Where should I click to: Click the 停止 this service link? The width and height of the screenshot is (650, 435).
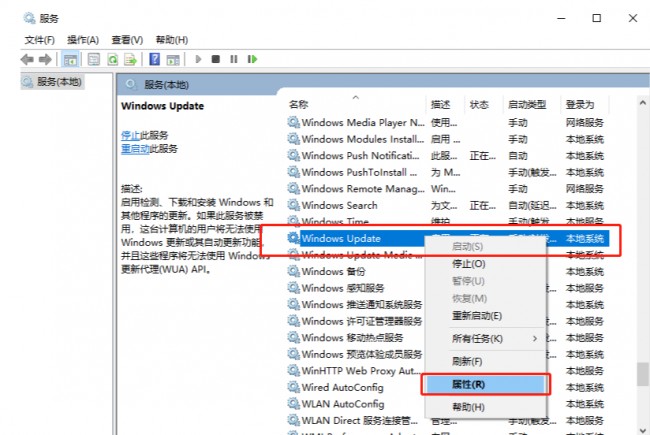(131, 135)
